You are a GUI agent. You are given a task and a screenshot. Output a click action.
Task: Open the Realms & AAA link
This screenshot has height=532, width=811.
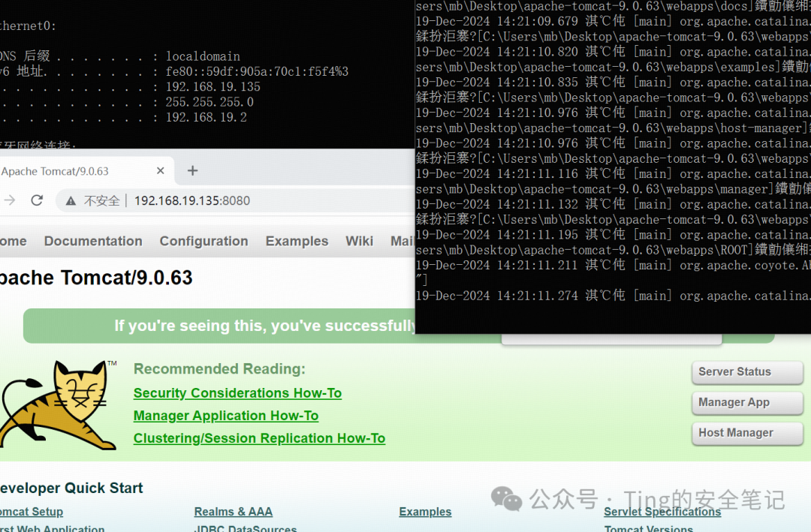pyautogui.click(x=234, y=512)
